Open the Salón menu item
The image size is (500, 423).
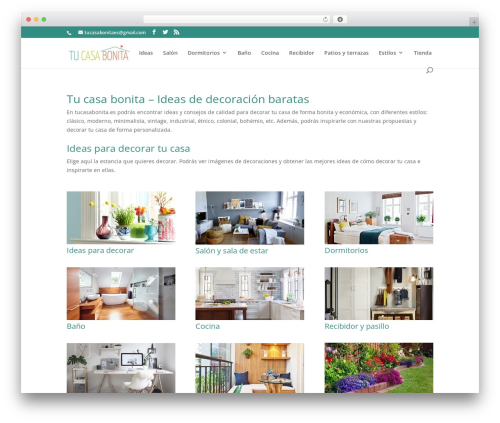(170, 53)
